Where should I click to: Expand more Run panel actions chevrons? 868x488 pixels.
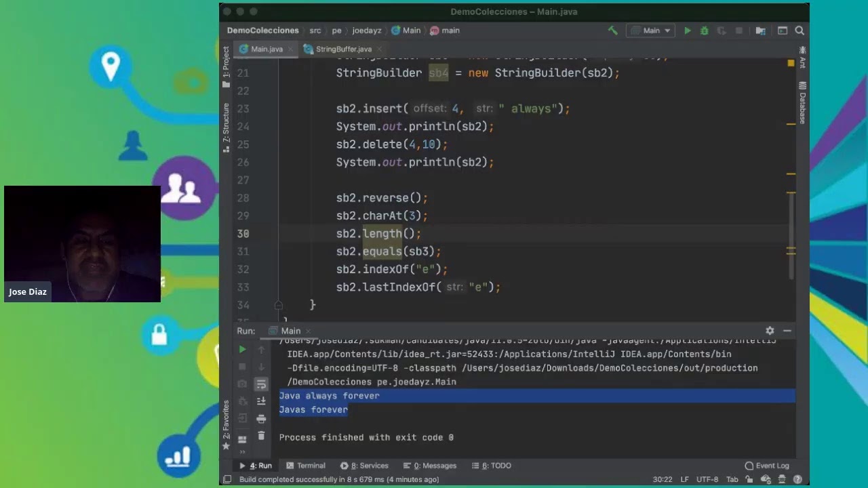(x=242, y=453)
